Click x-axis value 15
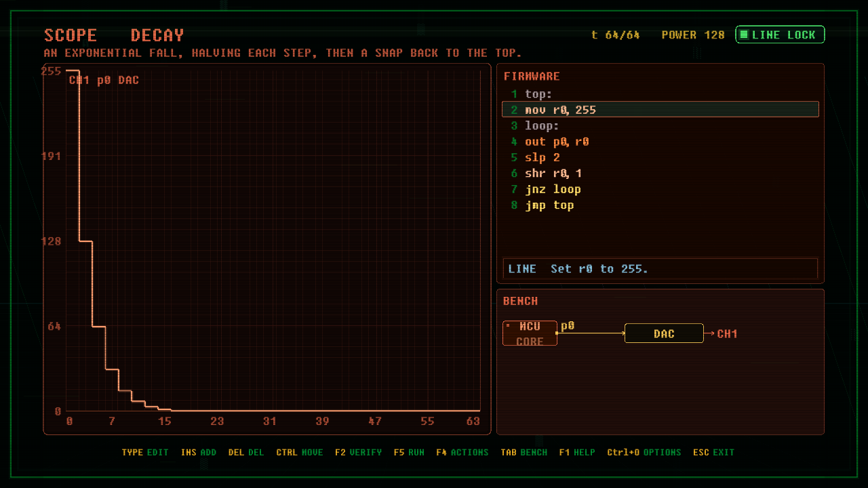 (x=165, y=422)
